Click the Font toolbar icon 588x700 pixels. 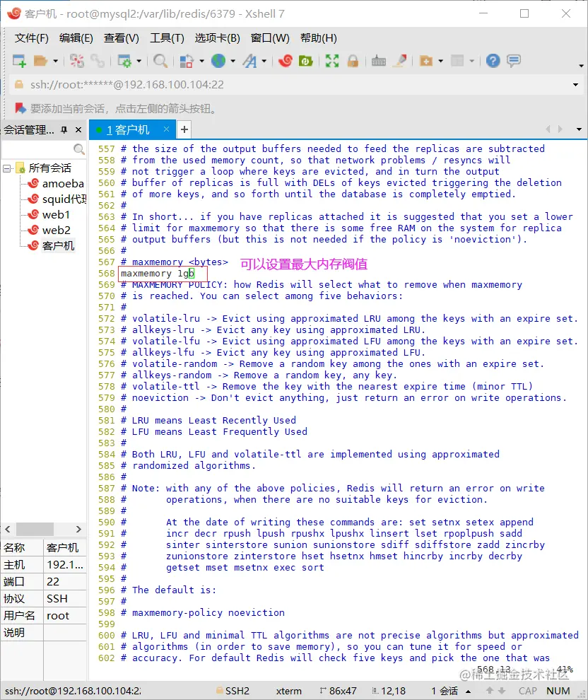click(x=250, y=61)
